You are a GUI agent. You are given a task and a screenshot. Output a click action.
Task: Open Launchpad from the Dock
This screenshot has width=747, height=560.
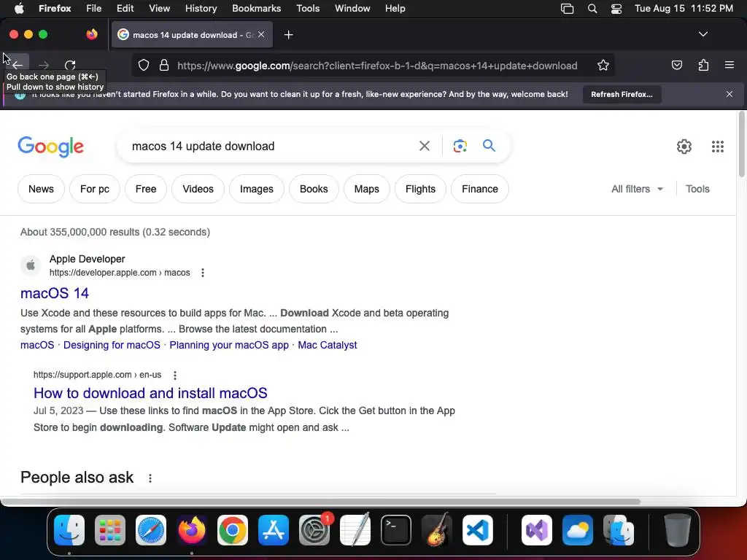click(110, 530)
